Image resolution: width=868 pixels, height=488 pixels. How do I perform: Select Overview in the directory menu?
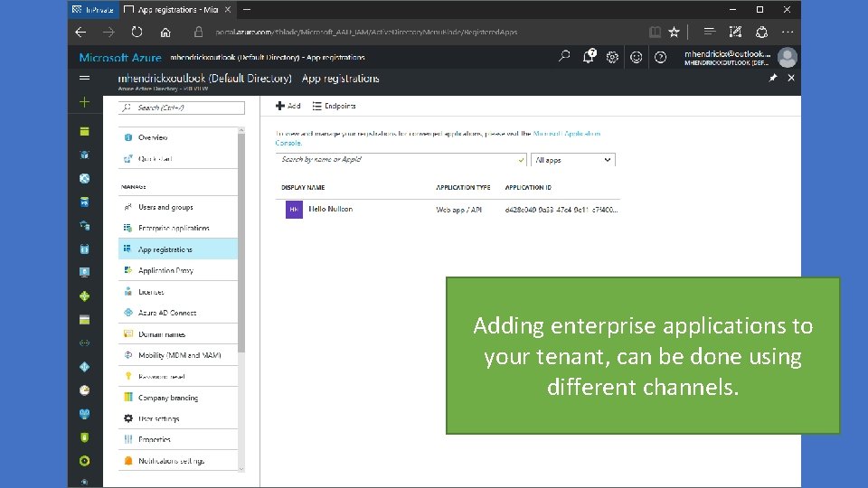click(x=178, y=137)
